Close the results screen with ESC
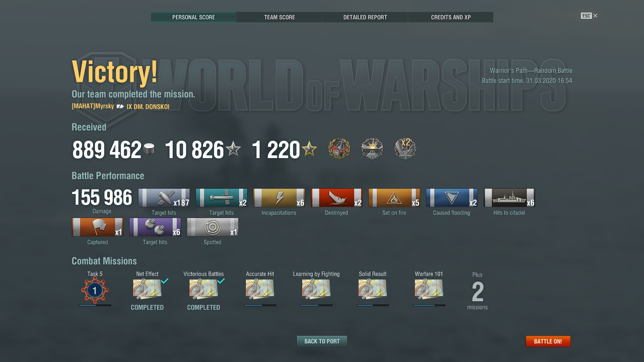644x362 pixels. [589, 16]
